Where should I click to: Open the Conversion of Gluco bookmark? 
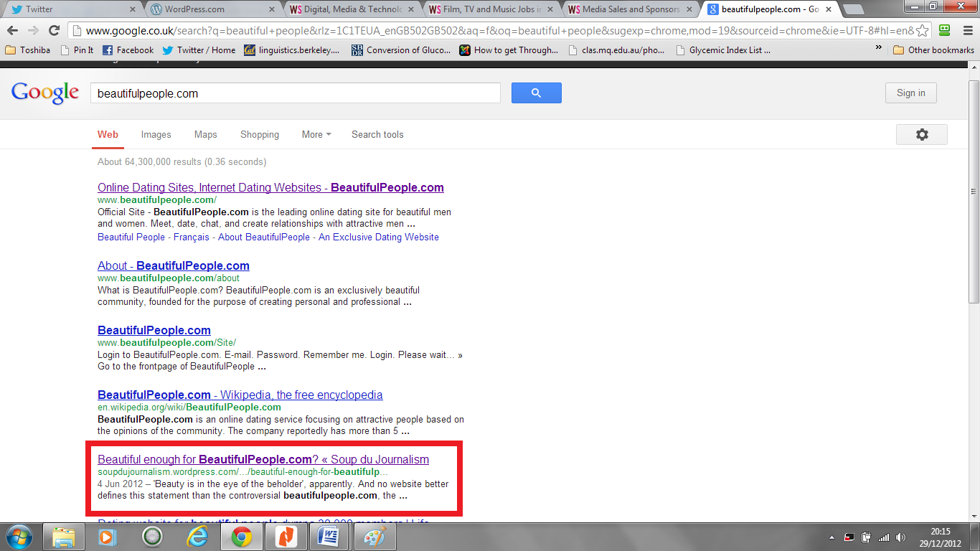tap(401, 50)
